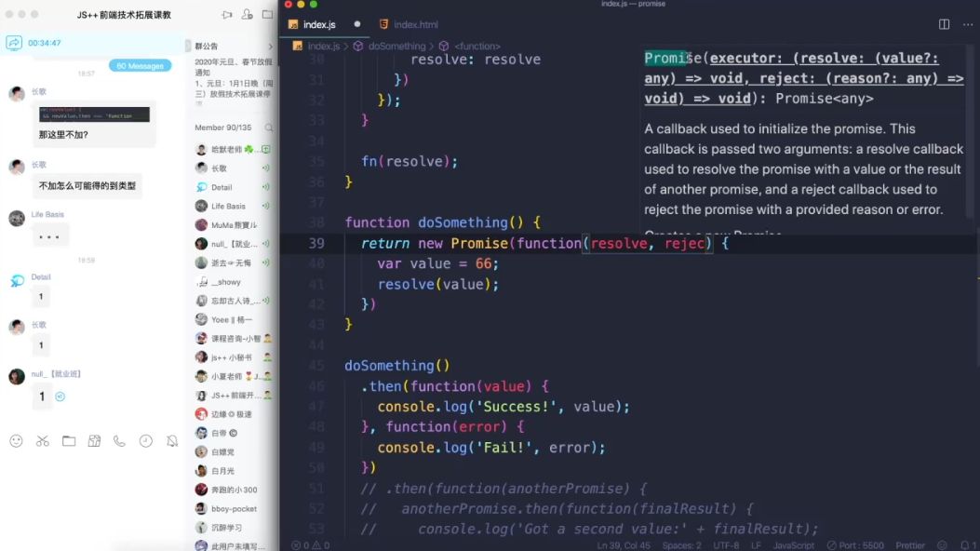Select member 奔跑的小300 in the list
This screenshot has height=551, width=980.
(234, 490)
